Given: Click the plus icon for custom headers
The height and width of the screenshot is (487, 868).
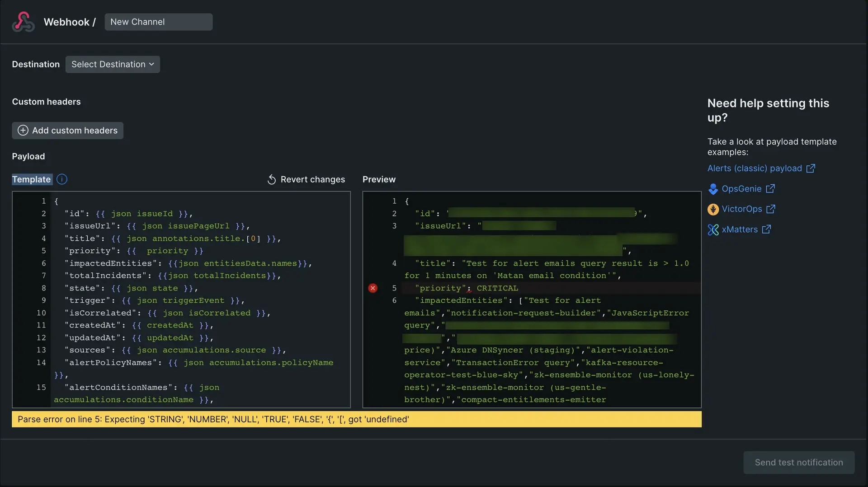Looking at the screenshot, I should pyautogui.click(x=23, y=131).
